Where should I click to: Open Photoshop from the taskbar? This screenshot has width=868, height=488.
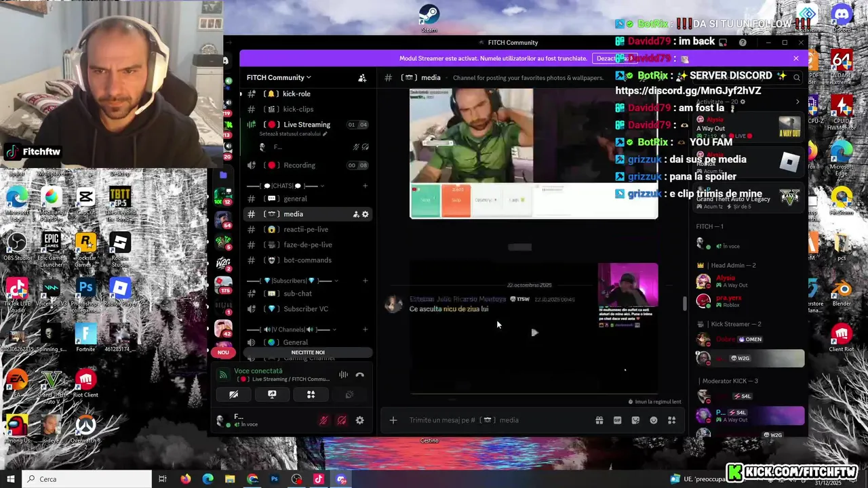275,479
